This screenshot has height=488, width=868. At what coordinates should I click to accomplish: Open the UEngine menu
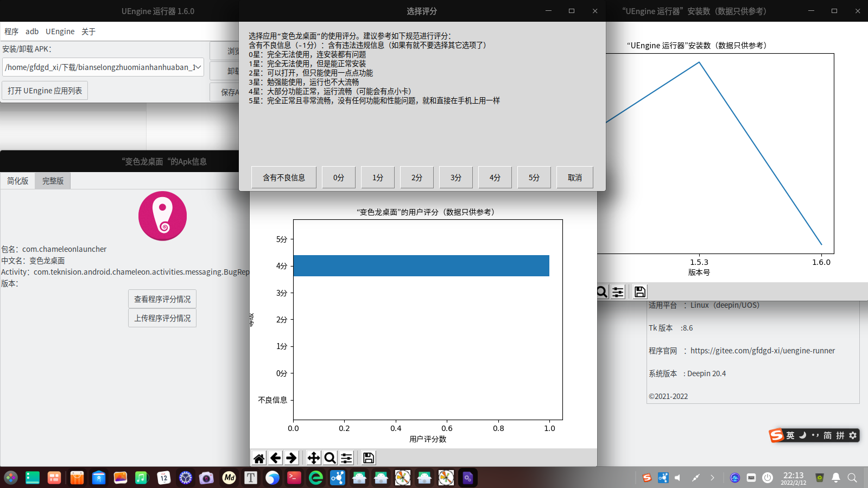[x=60, y=31]
